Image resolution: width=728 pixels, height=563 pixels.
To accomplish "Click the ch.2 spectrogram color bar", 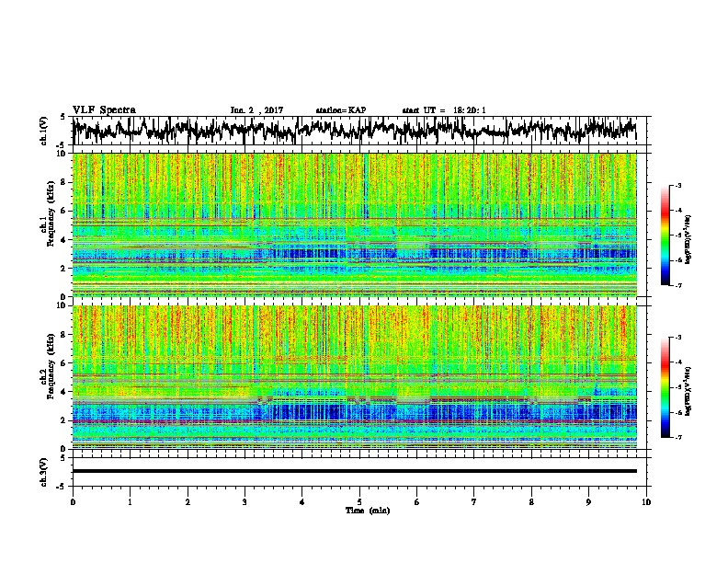I will click(x=665, y=387).
